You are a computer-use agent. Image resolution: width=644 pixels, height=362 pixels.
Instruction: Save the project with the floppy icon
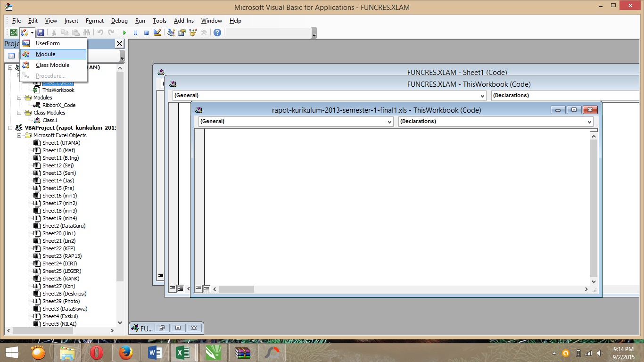(41, 33)
